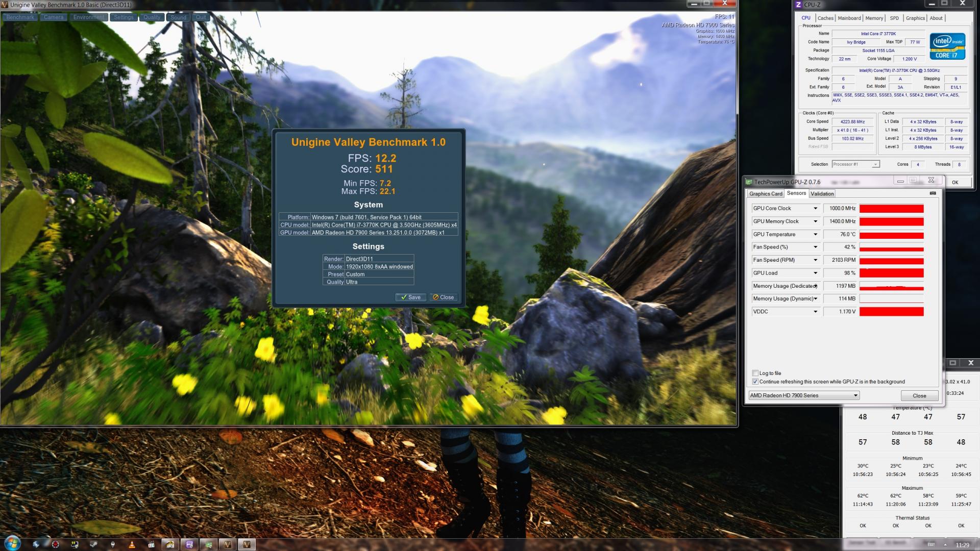Enable the Log to file checkbox
Image resolution: width=980 pixels, height=551 pixels.
(755, 373)
